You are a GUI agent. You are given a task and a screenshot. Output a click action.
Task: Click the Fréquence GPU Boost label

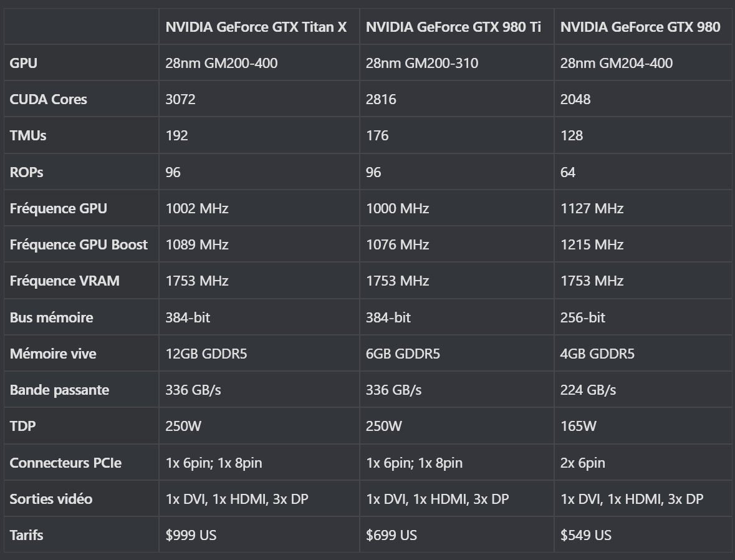[79, 245]
